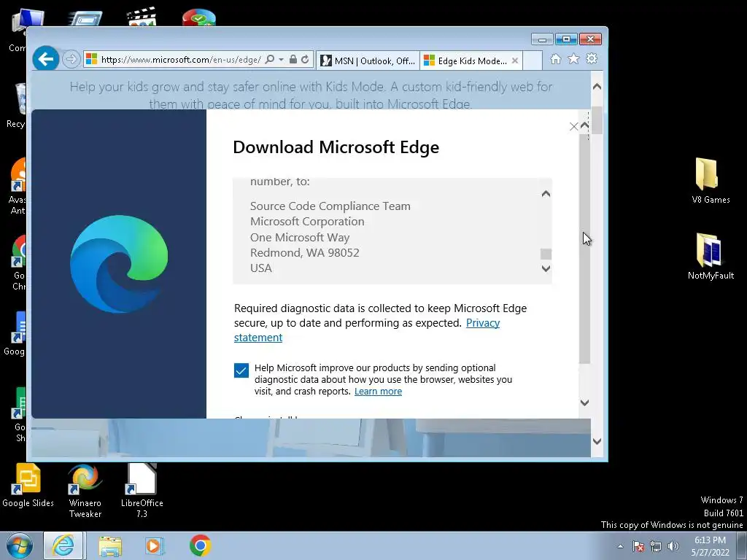The height and width of the screenshot is (560, 747).
Task: Maximize the Internet Explorer window
Action: click(566, 39)
